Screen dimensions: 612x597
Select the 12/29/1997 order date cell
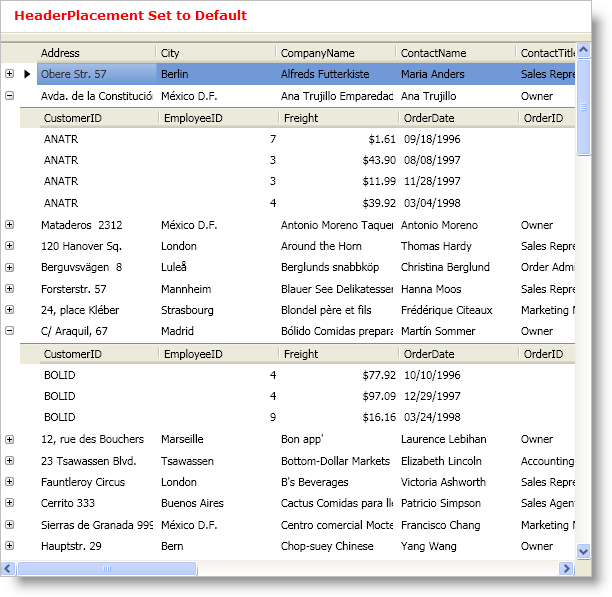click(x=459, y=396)
